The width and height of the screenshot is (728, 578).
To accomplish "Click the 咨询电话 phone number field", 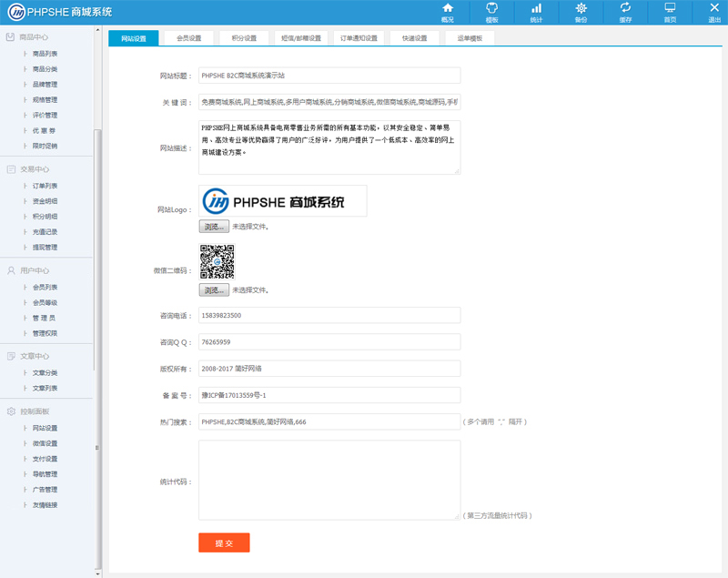I will coord(329,315).
